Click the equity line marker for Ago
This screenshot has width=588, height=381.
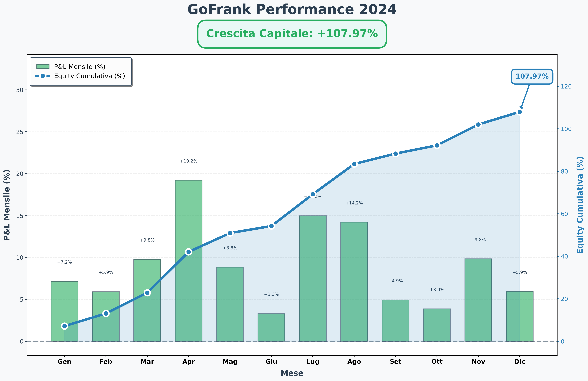pyautogui.click(x=354, y=164)
